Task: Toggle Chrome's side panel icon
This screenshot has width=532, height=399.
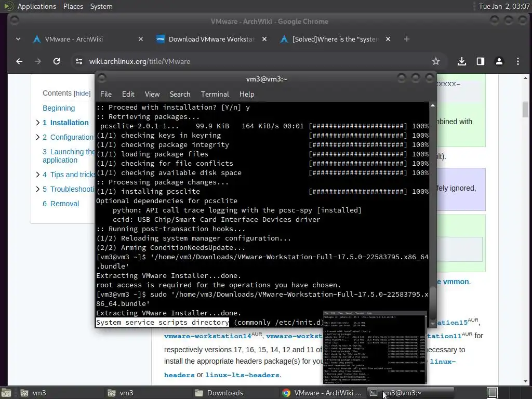Action: pos(481,61)
